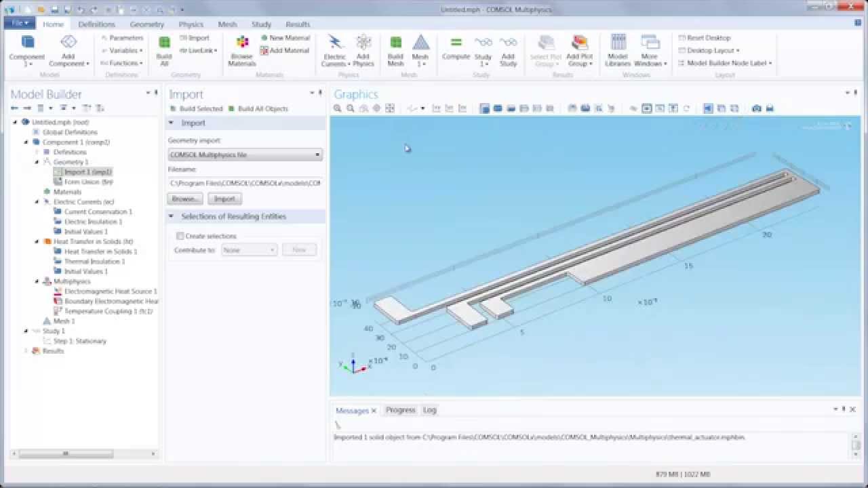Open the Variables dropdown in the ribbon

pos(122,50)
